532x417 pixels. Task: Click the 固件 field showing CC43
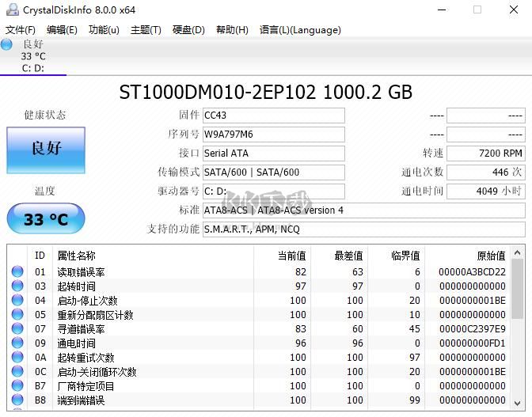coord(274,116)
